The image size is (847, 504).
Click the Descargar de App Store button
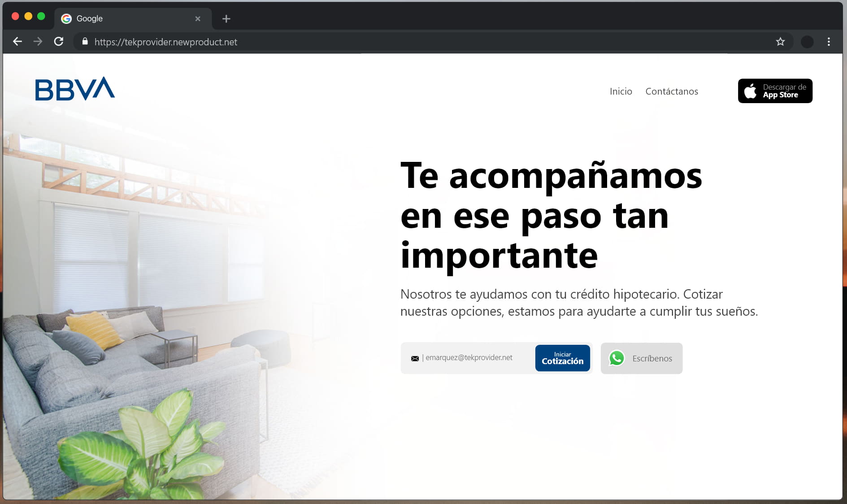click(x=775, y=91)
